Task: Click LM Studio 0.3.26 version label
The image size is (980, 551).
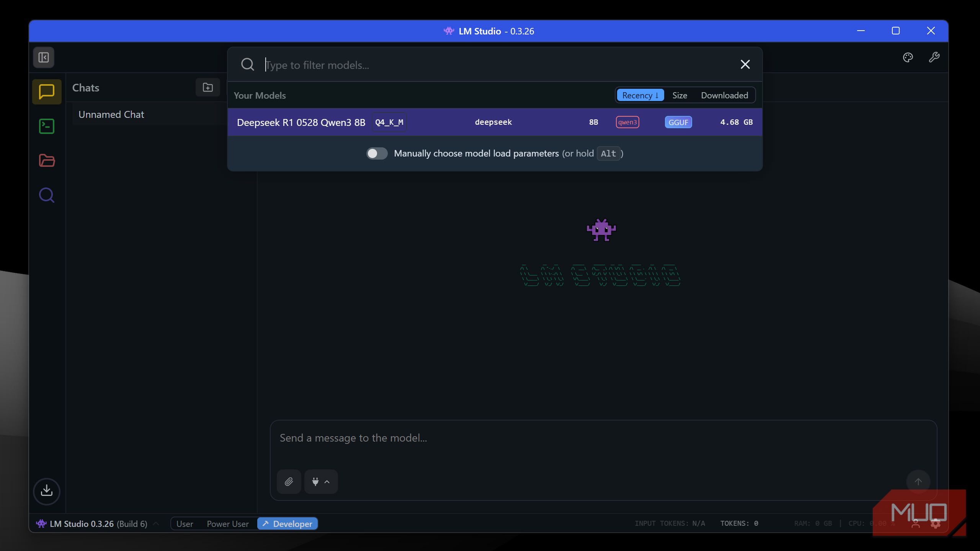Action: (x=82, y=524)
